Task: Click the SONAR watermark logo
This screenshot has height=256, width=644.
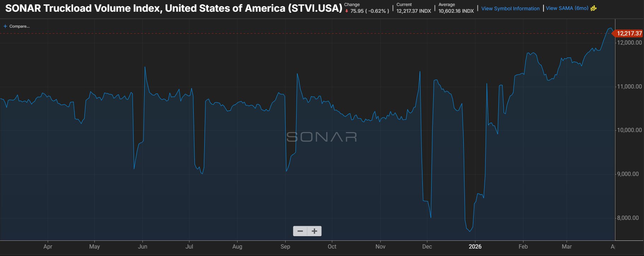Action: [321, 137]
